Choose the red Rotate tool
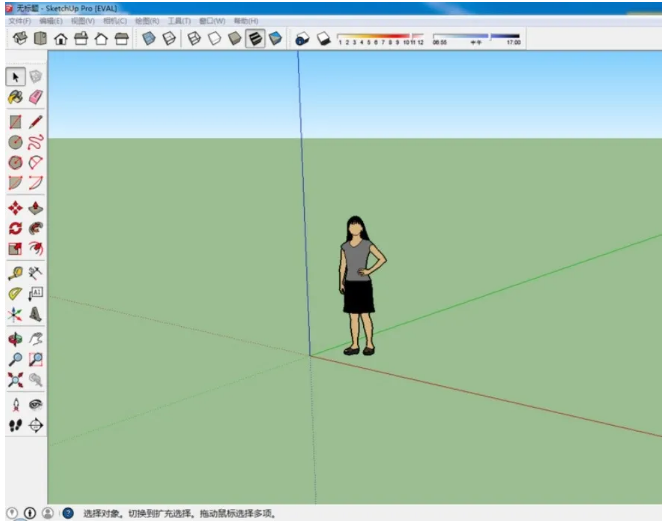The height and width of the screenshot is (528, 668). [x=15, y=228]
